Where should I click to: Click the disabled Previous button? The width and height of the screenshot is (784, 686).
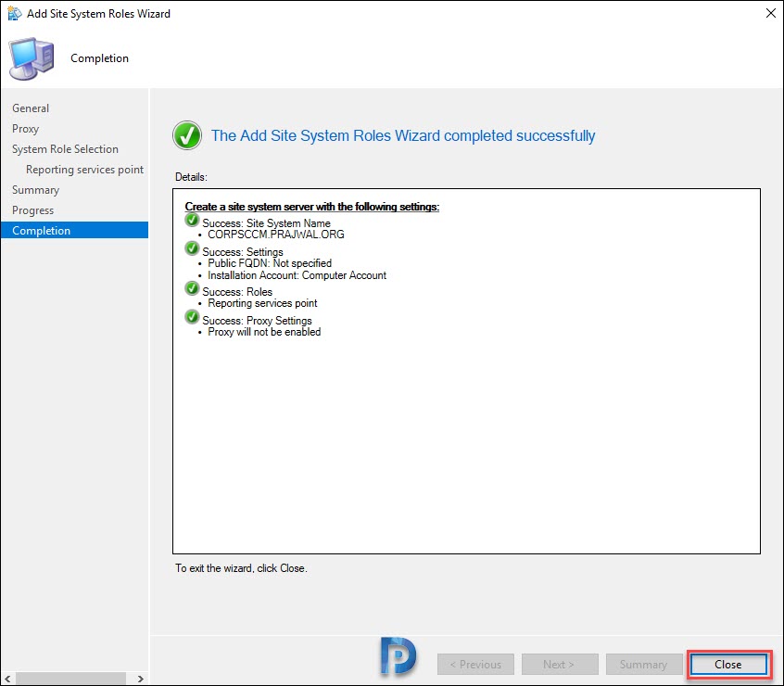[475, 664]
